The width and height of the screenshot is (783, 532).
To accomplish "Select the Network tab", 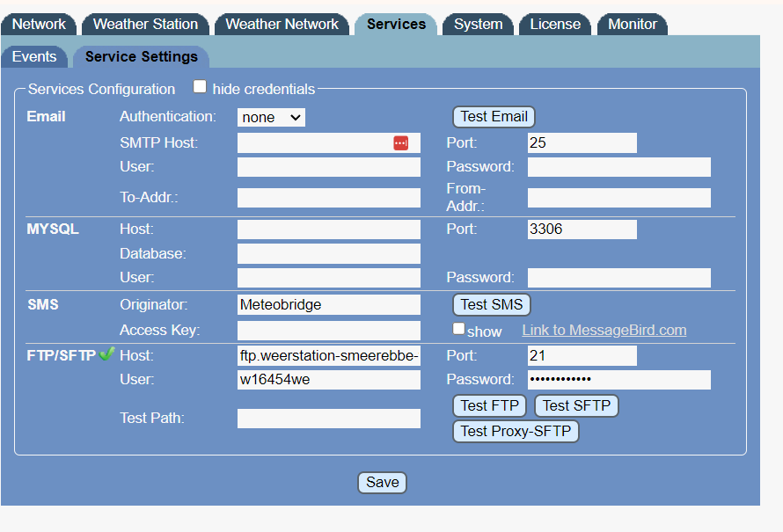I will [x=39, y=24].
